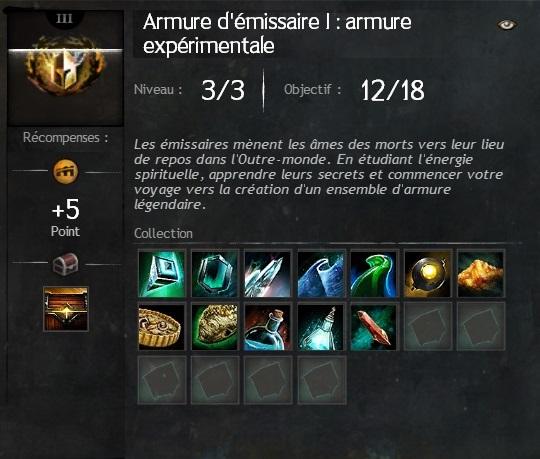Select the dark teal gem frame item

(215, 274)
